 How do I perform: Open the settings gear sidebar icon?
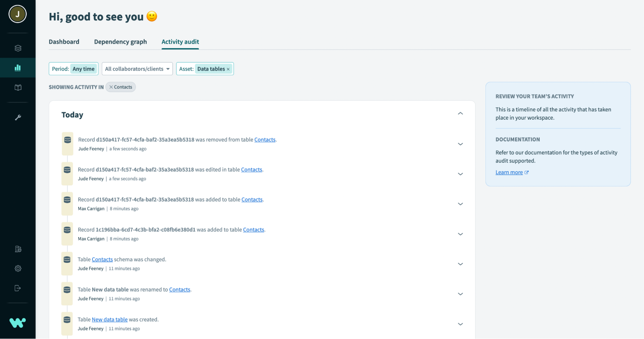click(18, 268)
